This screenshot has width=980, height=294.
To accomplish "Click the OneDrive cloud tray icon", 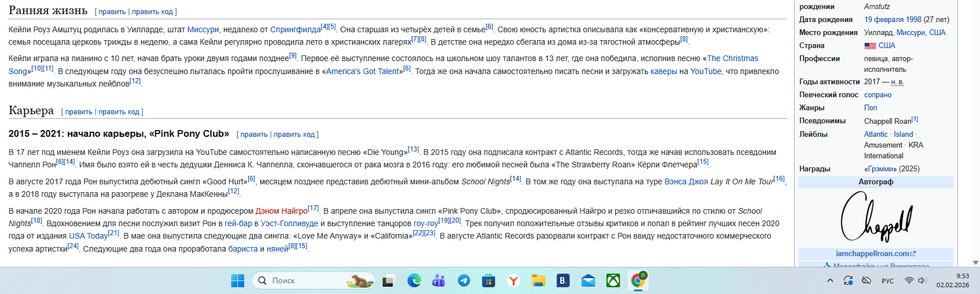I will click(x=866, y=280).
